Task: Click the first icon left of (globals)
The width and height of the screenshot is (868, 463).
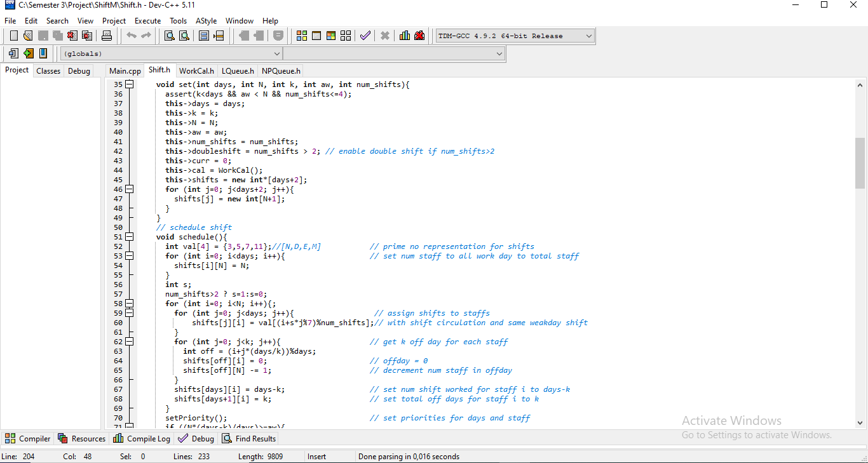Action: coord(13,53)
